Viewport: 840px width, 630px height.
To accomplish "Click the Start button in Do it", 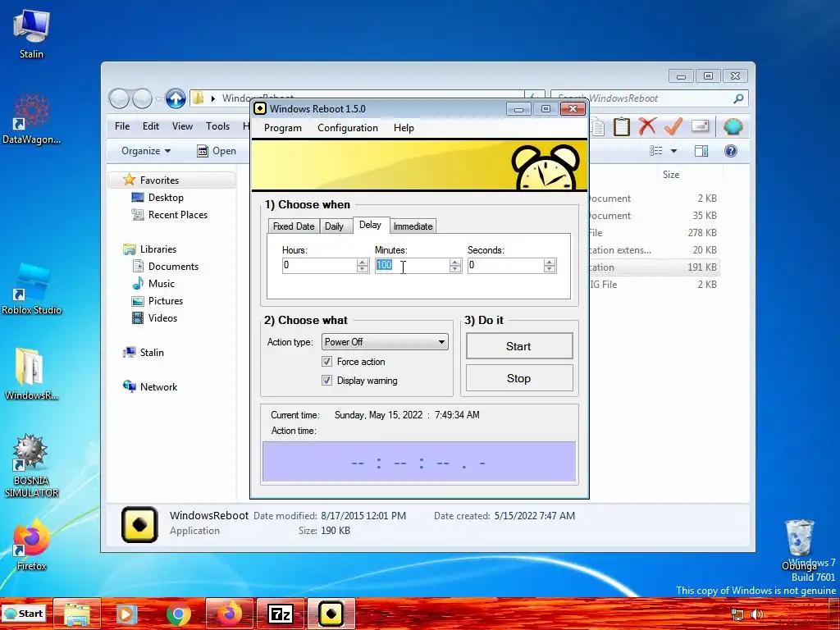I will coord(519,346).
